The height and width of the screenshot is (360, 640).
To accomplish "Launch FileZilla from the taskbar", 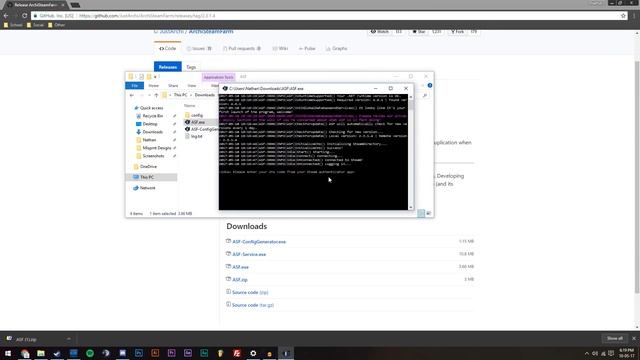I will (x=237, y=353).
